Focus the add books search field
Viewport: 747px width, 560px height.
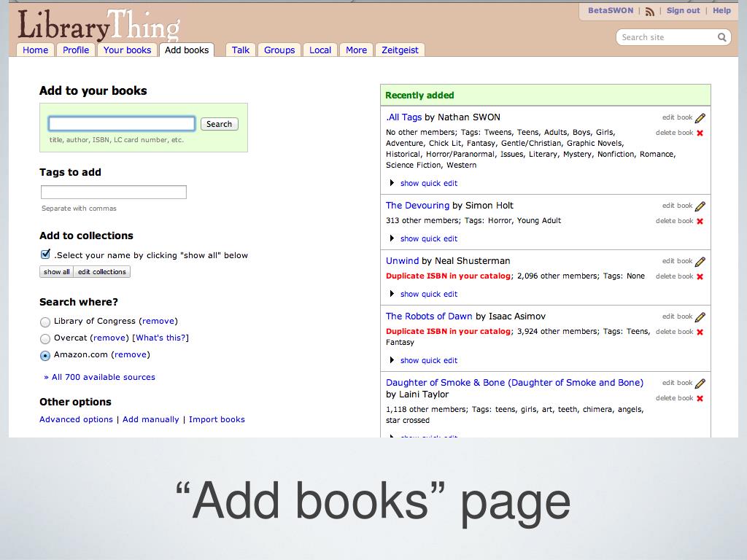(122, 124)
